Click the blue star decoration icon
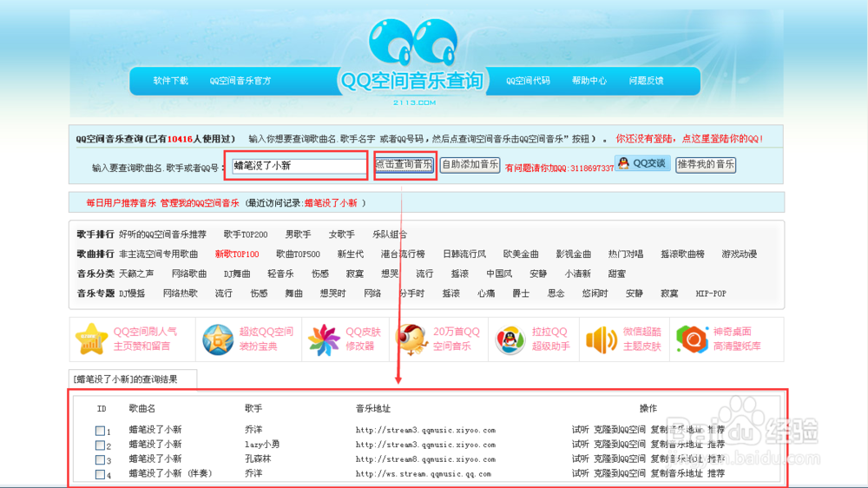The image size is (868, 488). [x=218, y=340]
